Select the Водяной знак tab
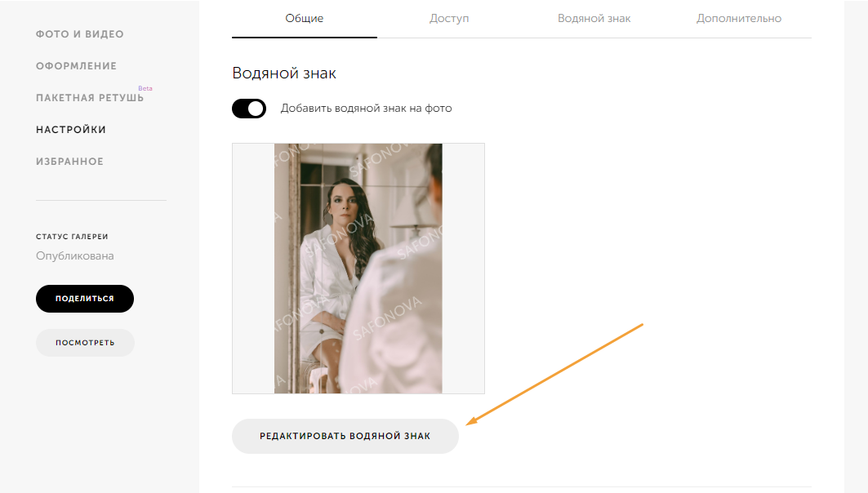 click(x=594, y=18)
